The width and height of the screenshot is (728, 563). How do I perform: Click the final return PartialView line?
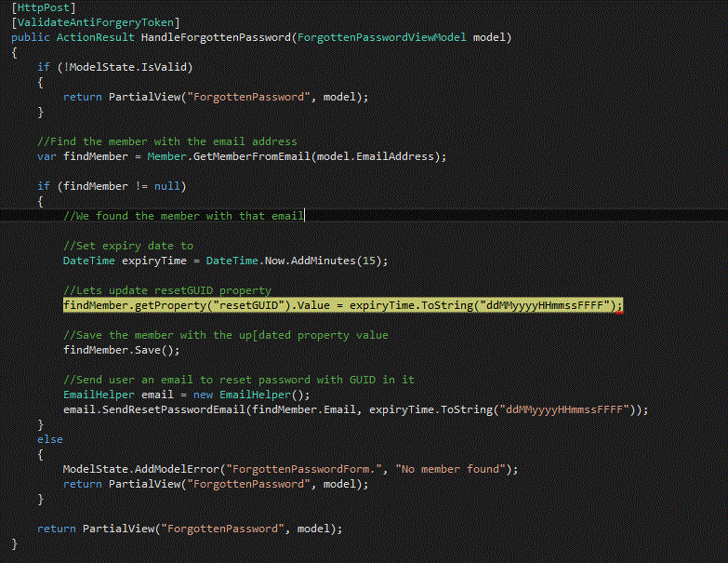(x=190, y=529)
